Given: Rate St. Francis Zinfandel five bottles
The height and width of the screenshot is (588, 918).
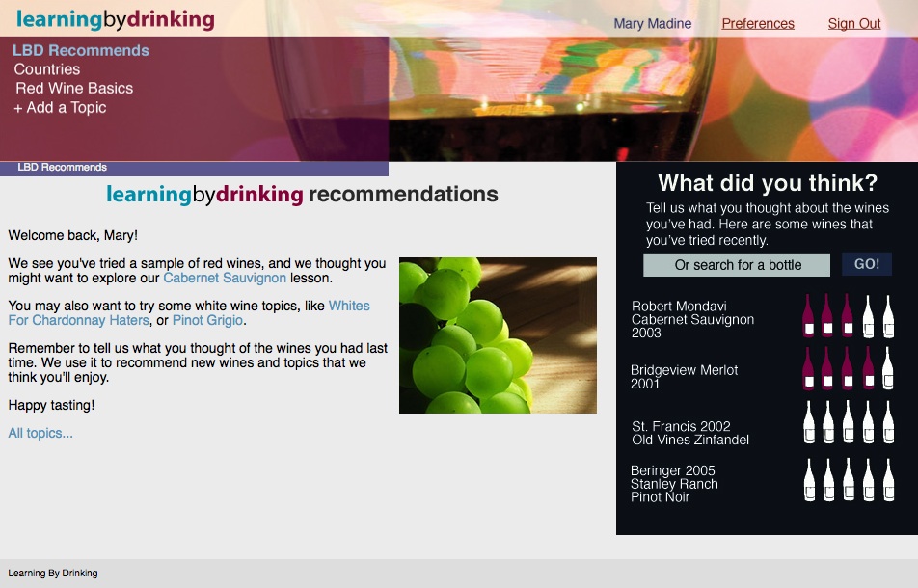Looking at the screenshot, I should pyautogui.click(x=888, y=422).
